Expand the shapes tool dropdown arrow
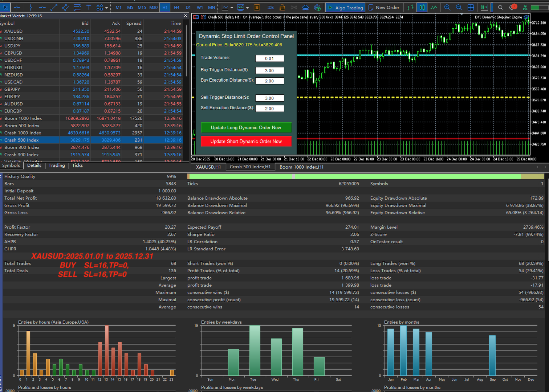This screenshot has height=392, width=549. pos(106,7)
